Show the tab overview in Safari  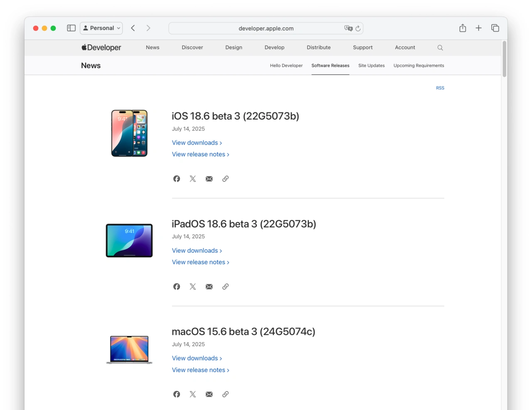click(x=495, y=28)
